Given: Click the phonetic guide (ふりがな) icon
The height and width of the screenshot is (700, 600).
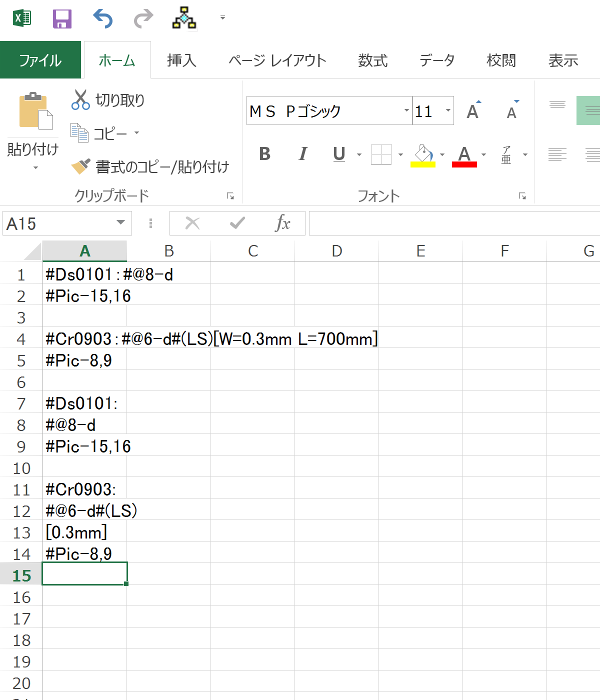Looking at the screenshot, I should pyautogui.click(x=506, y=154).
